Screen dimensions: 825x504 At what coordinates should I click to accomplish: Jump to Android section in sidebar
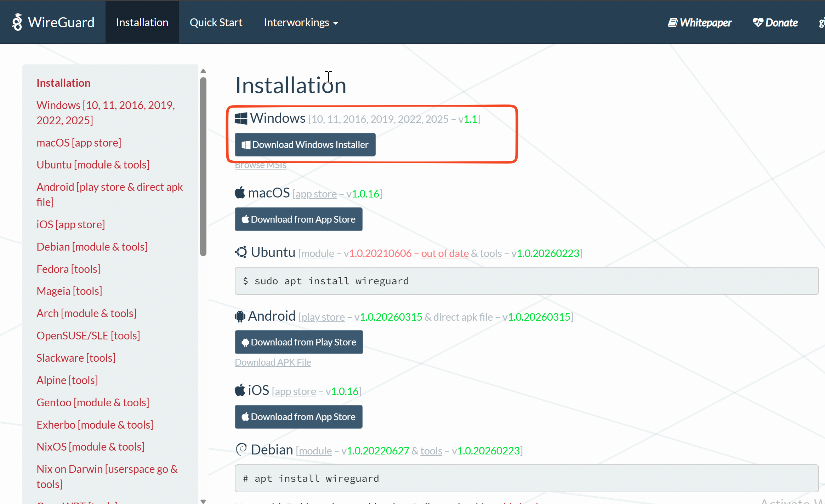[x=110, y=194]
